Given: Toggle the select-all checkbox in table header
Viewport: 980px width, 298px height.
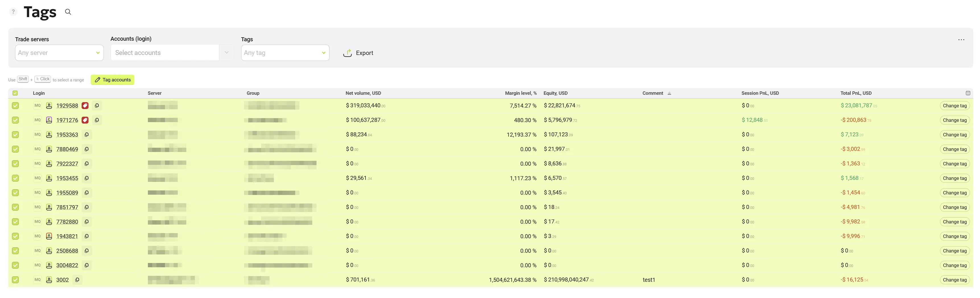Looking at the screenshot, I should point(15,93).
